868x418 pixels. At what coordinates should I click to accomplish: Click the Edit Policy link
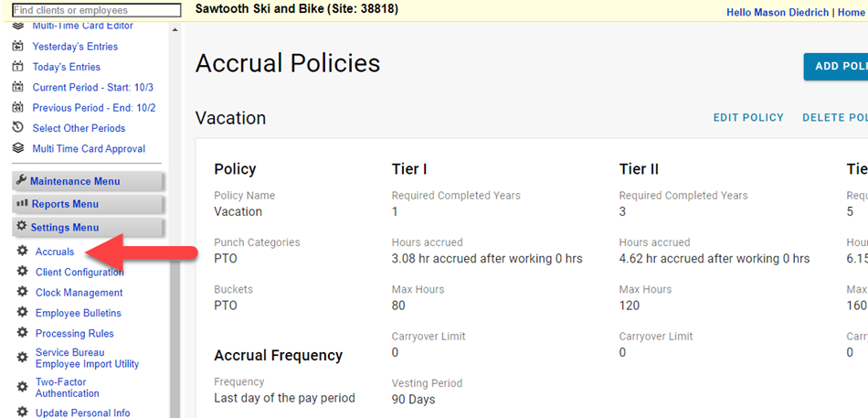coord(748,118)
